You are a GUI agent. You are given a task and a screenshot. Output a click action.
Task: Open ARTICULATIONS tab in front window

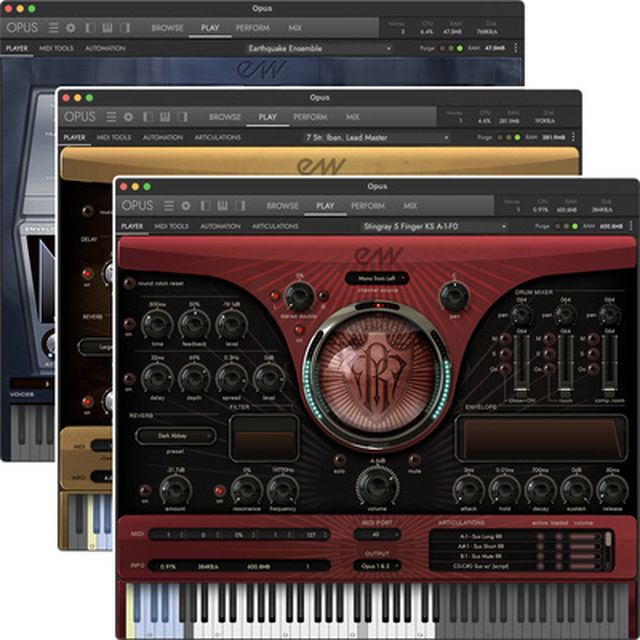pos(275,226)
